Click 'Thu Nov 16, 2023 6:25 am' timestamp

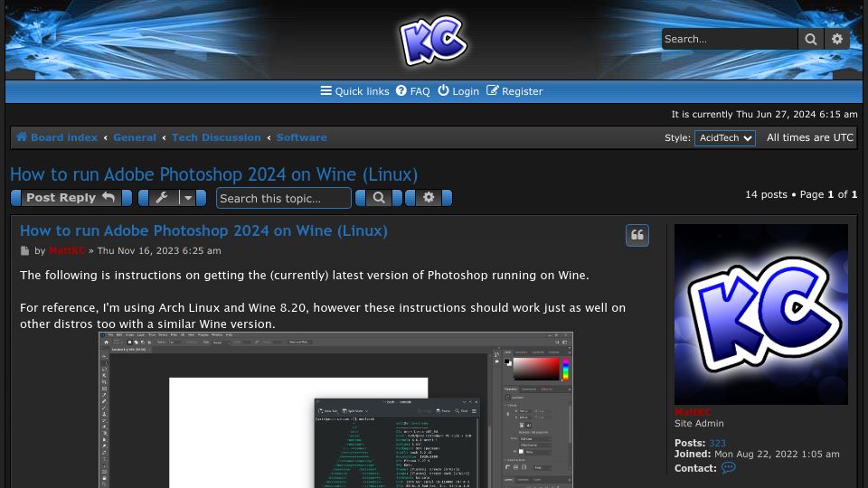[159, 250]
